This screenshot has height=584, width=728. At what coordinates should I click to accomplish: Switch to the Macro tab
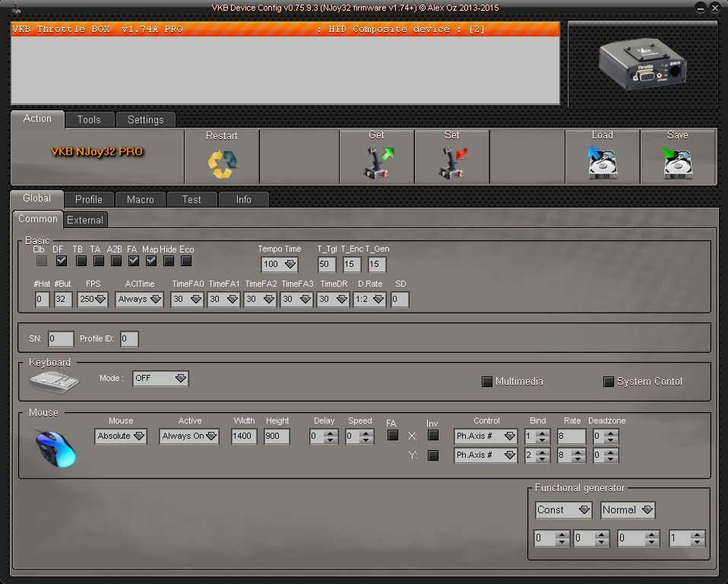point(141,199)
